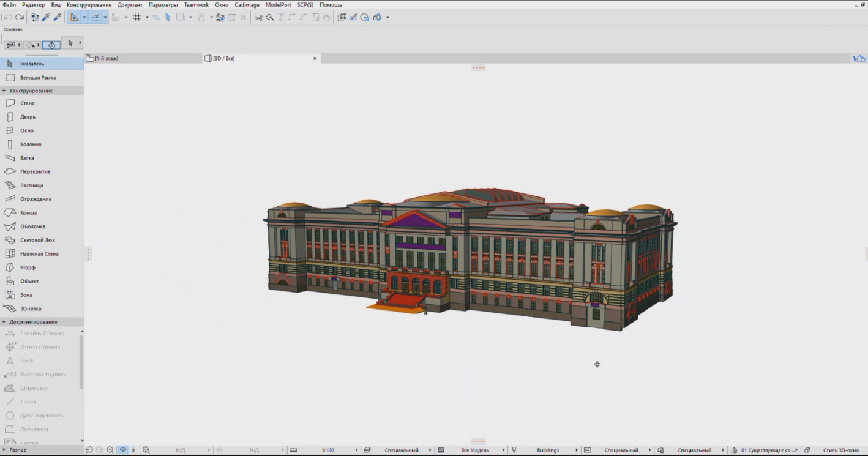Open the Конструирование menu
The height and width of the screenshot is (456, 868).
[89, 5]
